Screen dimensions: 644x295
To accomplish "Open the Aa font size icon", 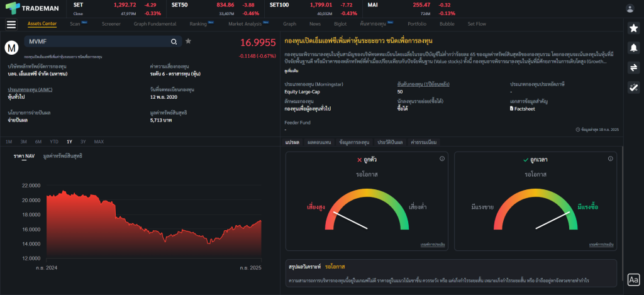I will tap(633, 279).
